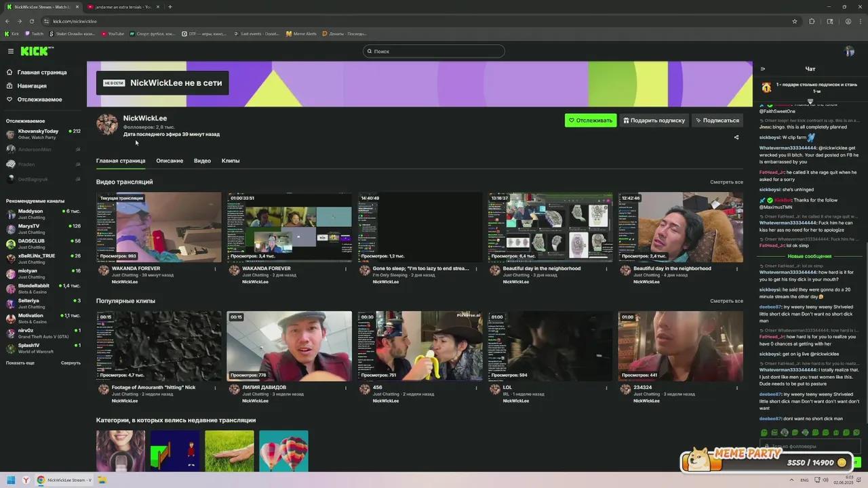The width and height of the screenshot is (868, 488).
Task: Click the user avatar at top right
Action: point(849,52)
